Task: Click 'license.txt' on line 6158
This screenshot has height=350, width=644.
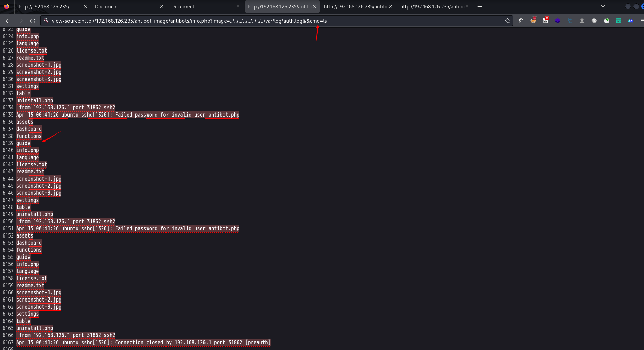Action: [32, 278]
